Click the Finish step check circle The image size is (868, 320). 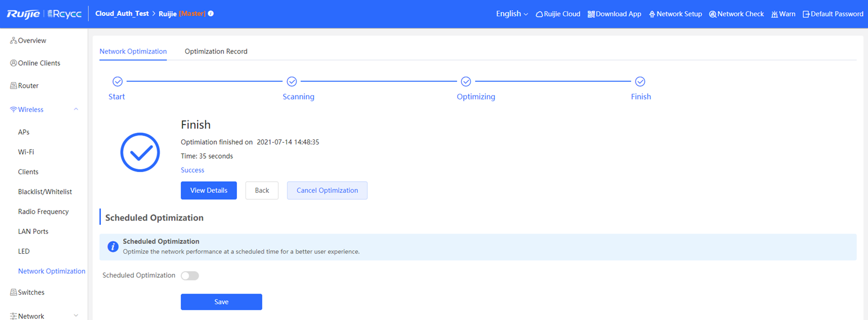[x=640, y=82]
